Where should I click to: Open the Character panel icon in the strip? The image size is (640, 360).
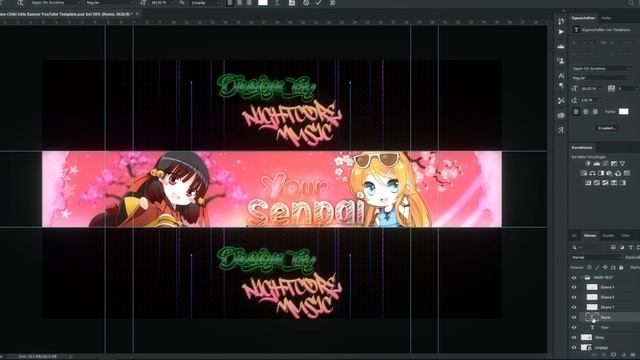click(x=561, y=76)
